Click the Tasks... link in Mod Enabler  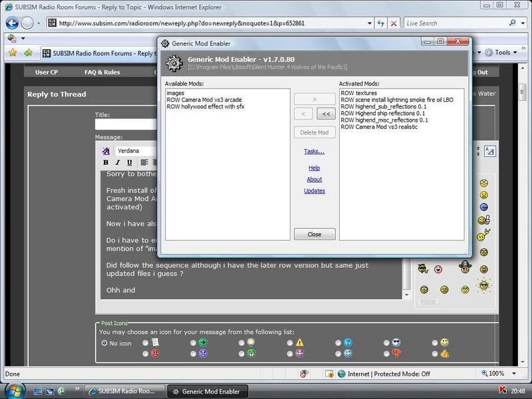tap(314, 152)
